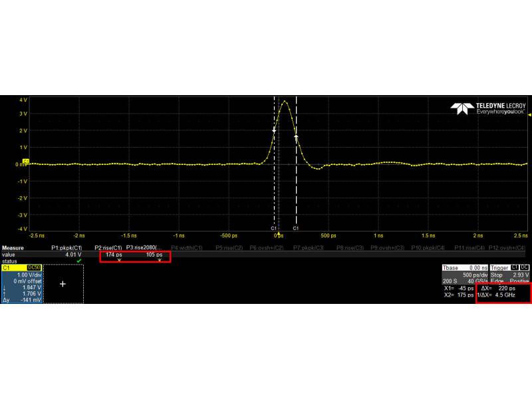Screen dimensions: 532x399
Task: Click the DC50 coupling badge on C1
Action: click(34, 267)
